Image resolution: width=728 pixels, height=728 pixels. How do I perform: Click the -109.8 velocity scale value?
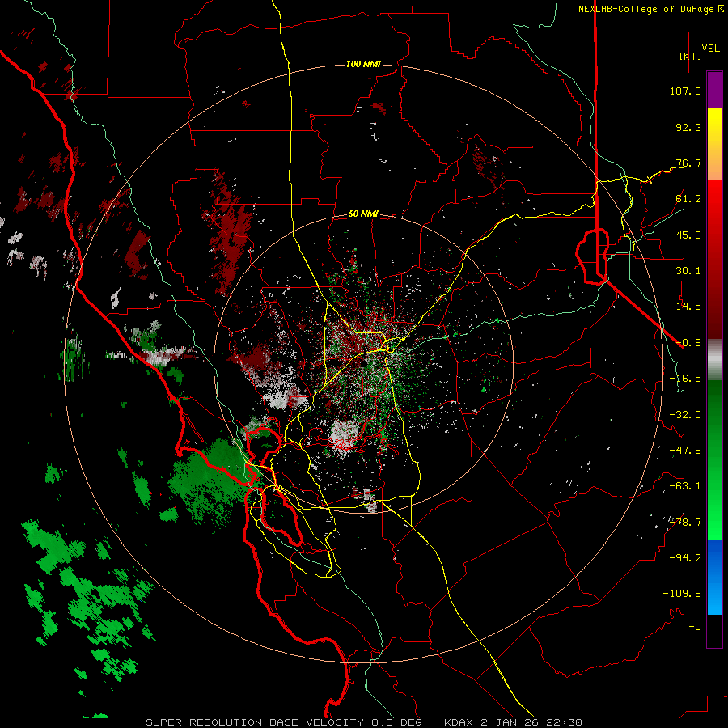[x=682, y=594]
